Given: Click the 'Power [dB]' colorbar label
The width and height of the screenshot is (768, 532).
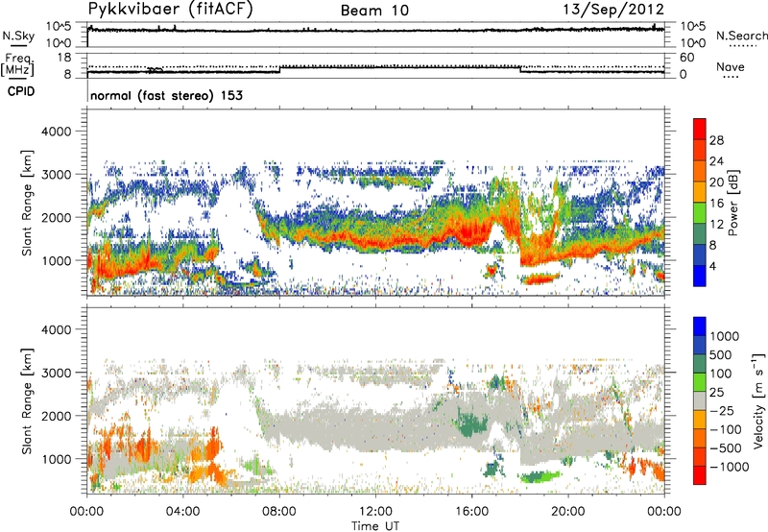Looking at the screenshot, I should click(x=732, y=203).
